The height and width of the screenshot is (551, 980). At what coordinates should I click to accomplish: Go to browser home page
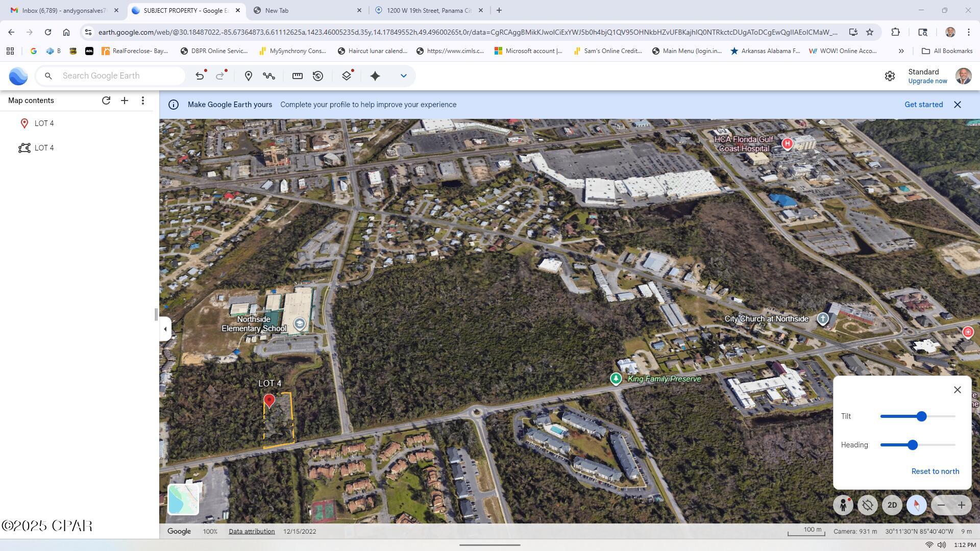click(66, 32)
